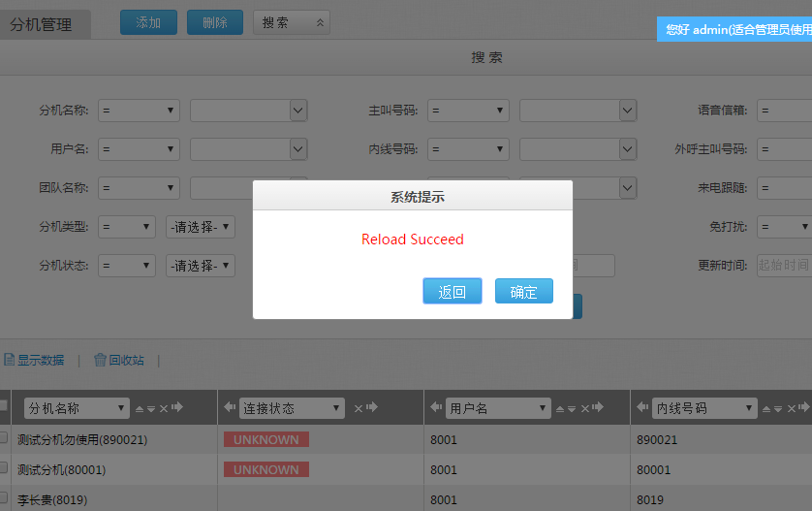Open the 内线号码 column header selector
Screen dimensions: 812x511
tap(703, 408)
